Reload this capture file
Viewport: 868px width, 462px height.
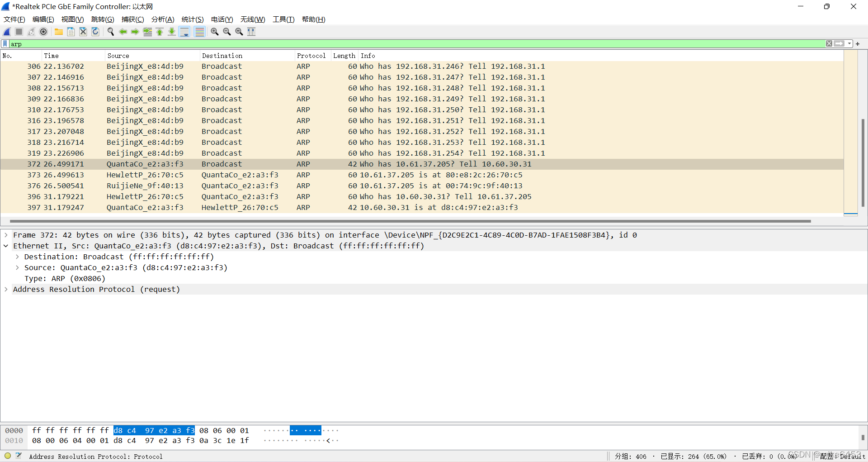click(95, 32)
